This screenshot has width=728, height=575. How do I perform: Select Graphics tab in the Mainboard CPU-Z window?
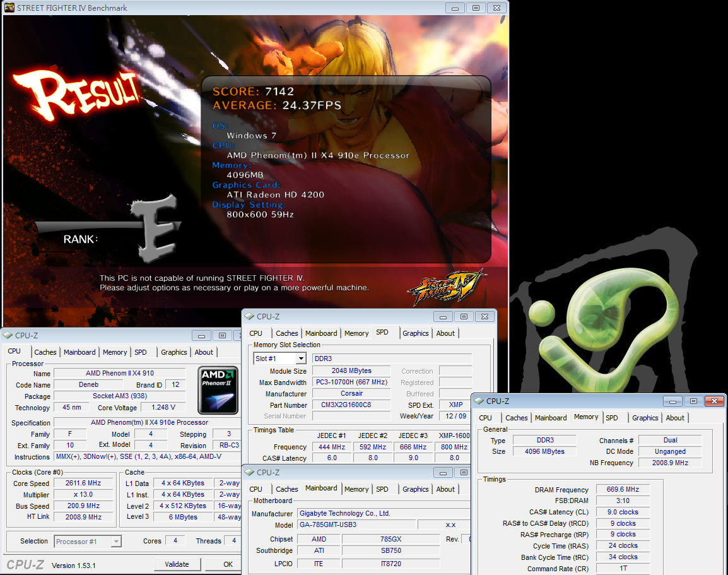pos(416,489)
